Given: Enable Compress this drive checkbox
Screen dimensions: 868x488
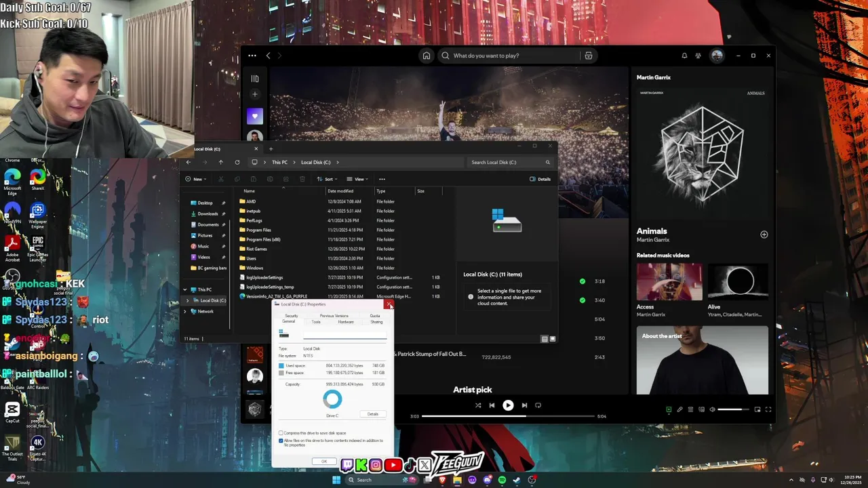Looking at the screenshot, I should [281, 433].
